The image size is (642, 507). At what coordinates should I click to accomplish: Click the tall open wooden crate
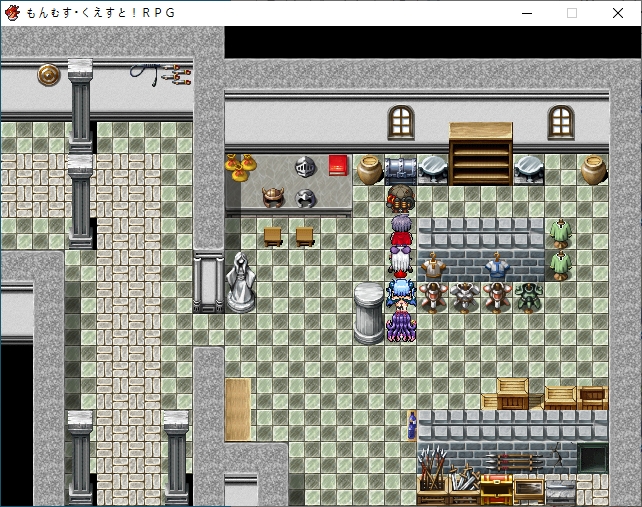pos(512,394)
